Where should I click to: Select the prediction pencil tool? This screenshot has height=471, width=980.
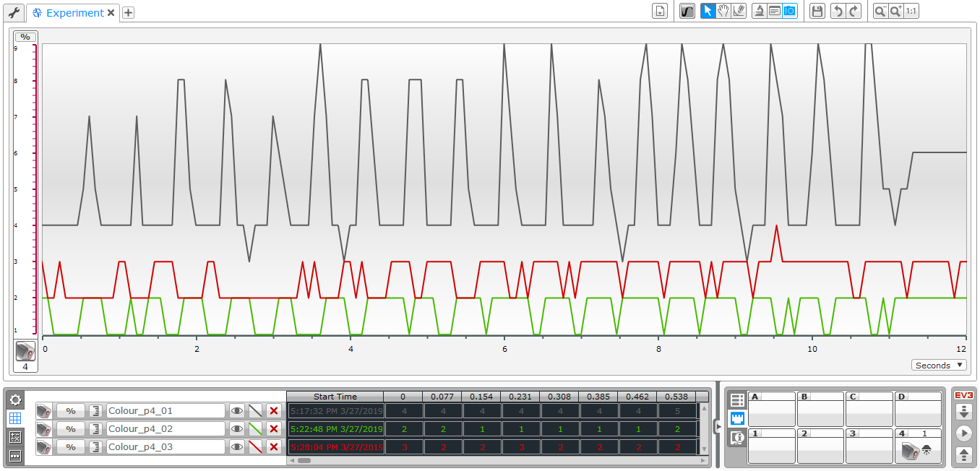(x=739, y=11)
